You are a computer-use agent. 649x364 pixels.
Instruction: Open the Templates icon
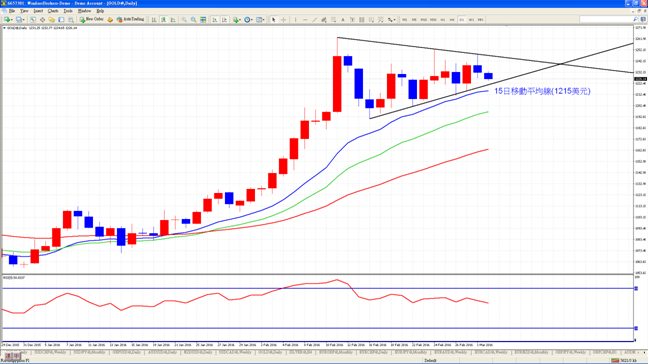point(259,19)
